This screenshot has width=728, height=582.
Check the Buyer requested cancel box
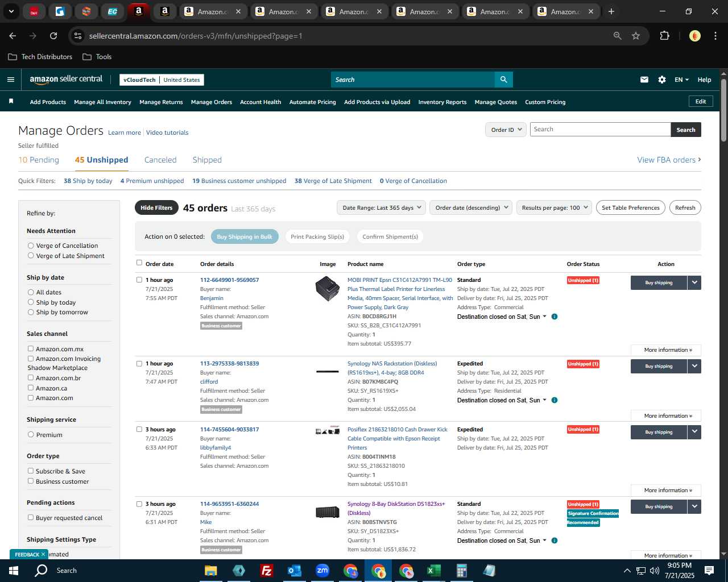click(31, 517)
